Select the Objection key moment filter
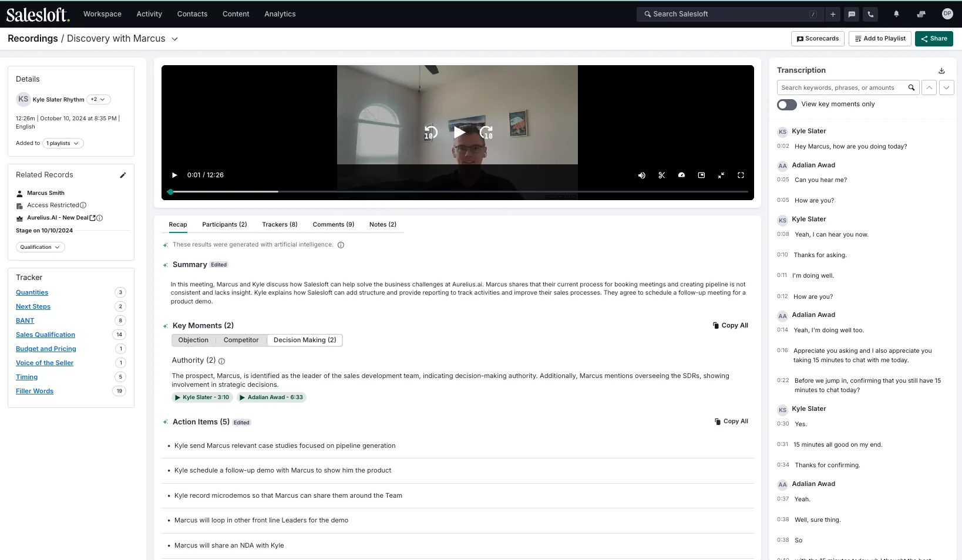The width and height of the screenshot is (962, 560). coord(193,340)
